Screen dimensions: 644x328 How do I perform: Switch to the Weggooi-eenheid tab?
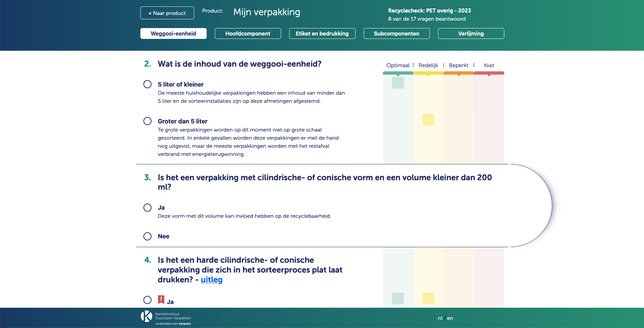pos(173,33)
